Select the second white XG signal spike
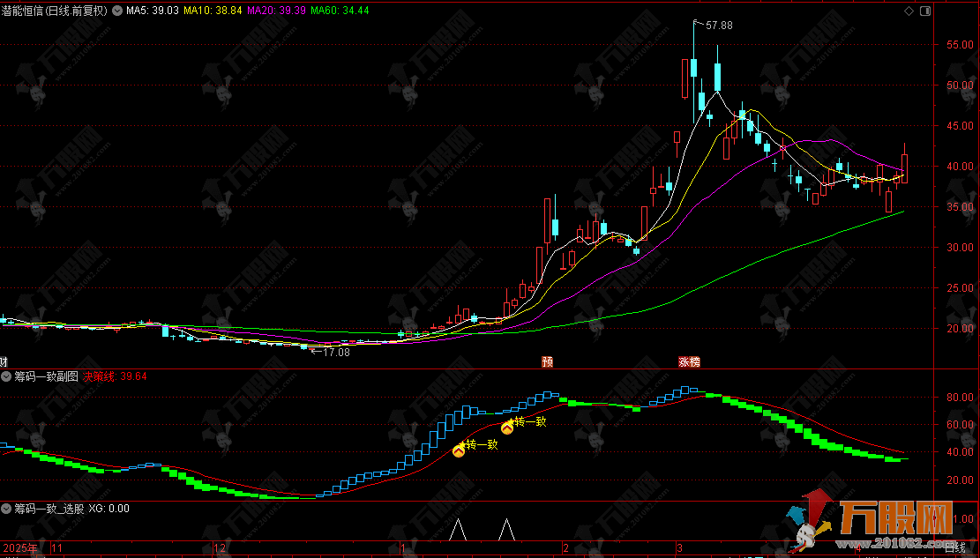The height and width of the screenshot is (558, 980). pos(506,530)
